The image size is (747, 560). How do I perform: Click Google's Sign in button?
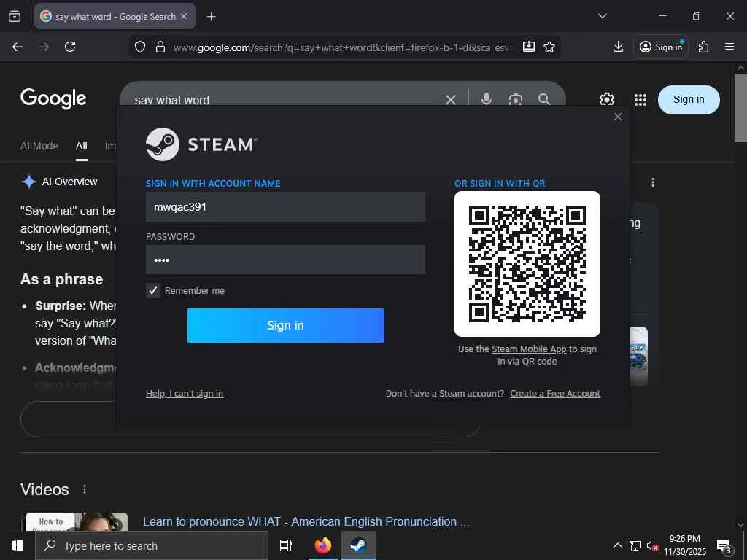689,99
